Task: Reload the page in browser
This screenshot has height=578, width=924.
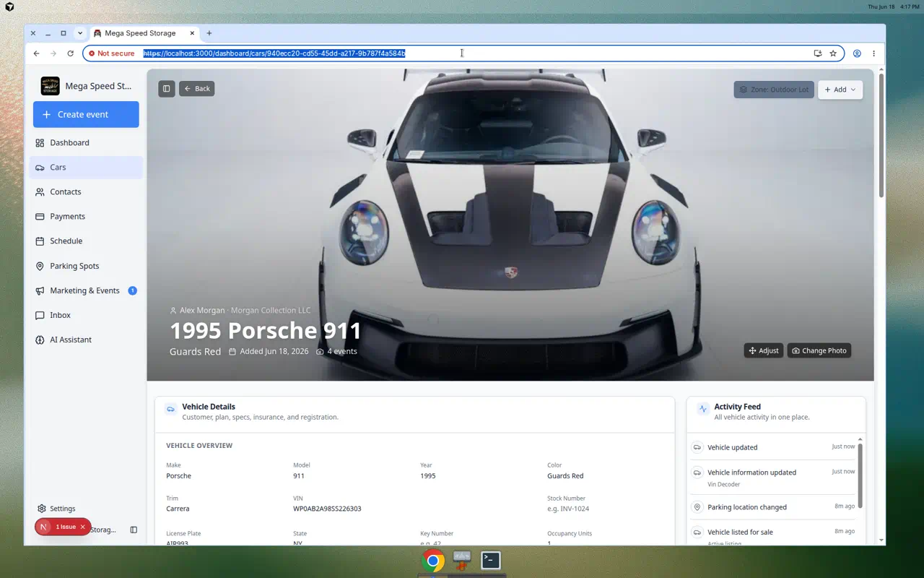Action: 70,53
